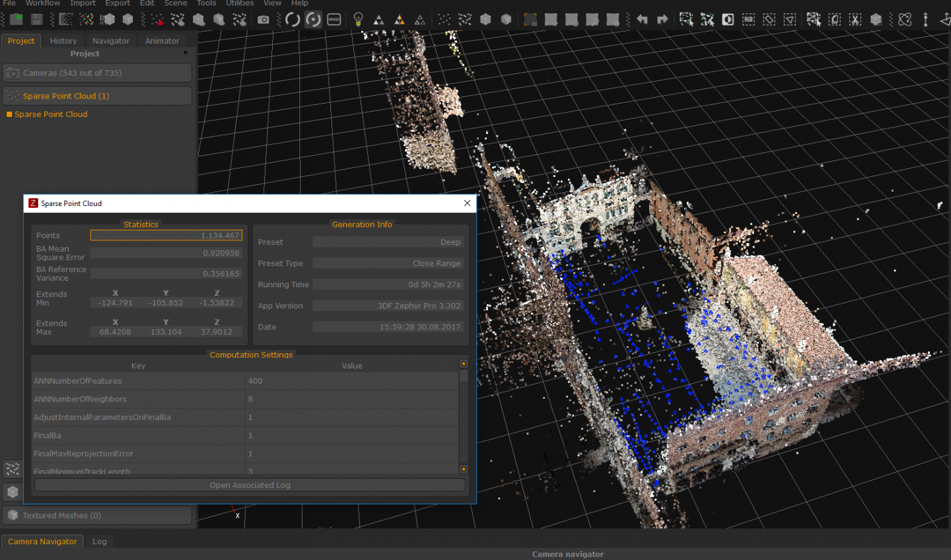This screenshot has width=951, height=560.
Task: Click the redo arrow in toolbar
Action: click(662, 20)
